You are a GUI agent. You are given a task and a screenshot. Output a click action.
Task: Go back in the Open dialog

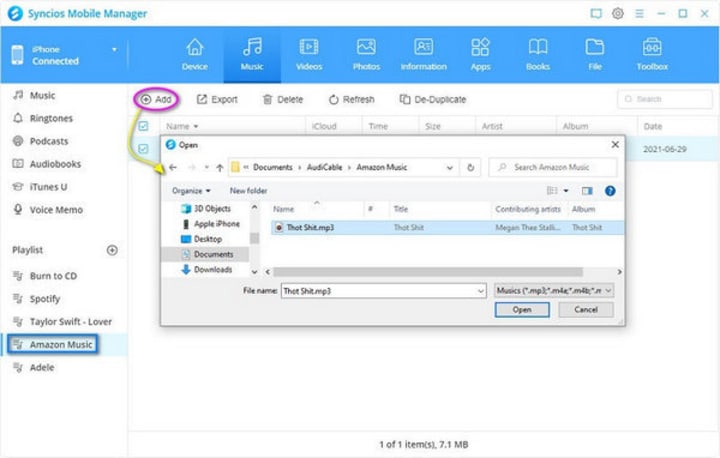[x=173, y=167]
